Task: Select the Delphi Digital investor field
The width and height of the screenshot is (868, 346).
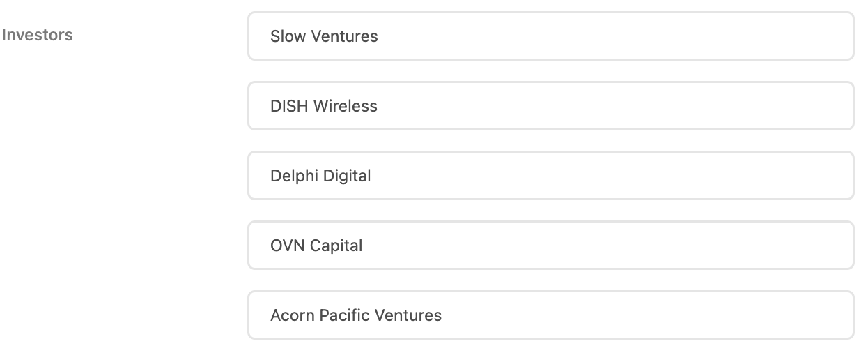Action: tap(550, 176)
